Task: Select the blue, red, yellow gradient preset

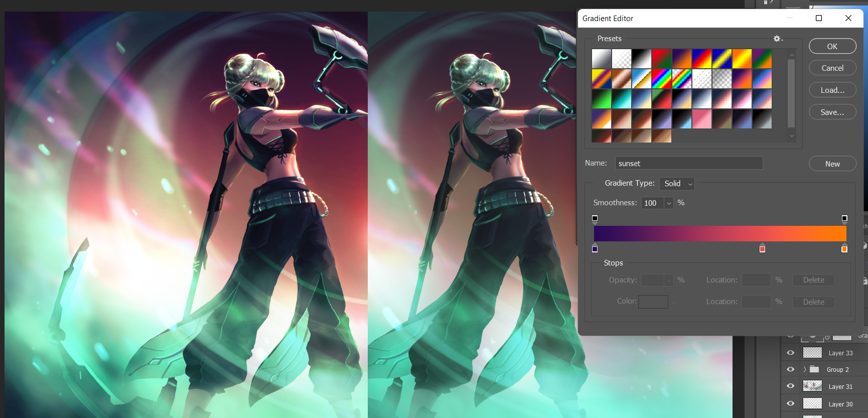Action: 702,59
